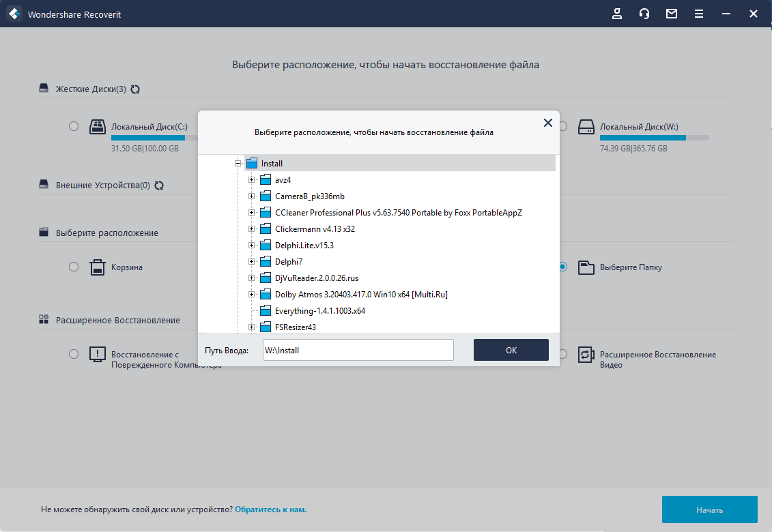This screenshot has height=532, width=772.
Task: Select Delphi.Lite.v15.3 folder name
Action: tap(304, 245)
